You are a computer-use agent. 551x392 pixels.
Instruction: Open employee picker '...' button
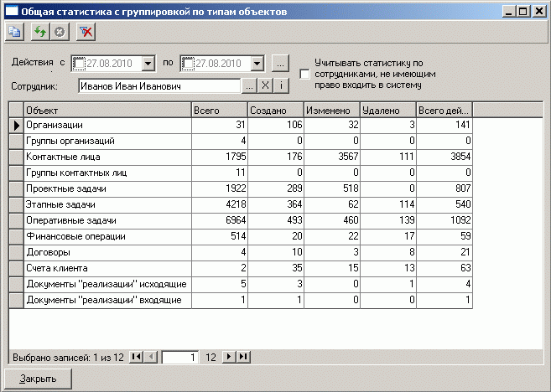(249, 85)
